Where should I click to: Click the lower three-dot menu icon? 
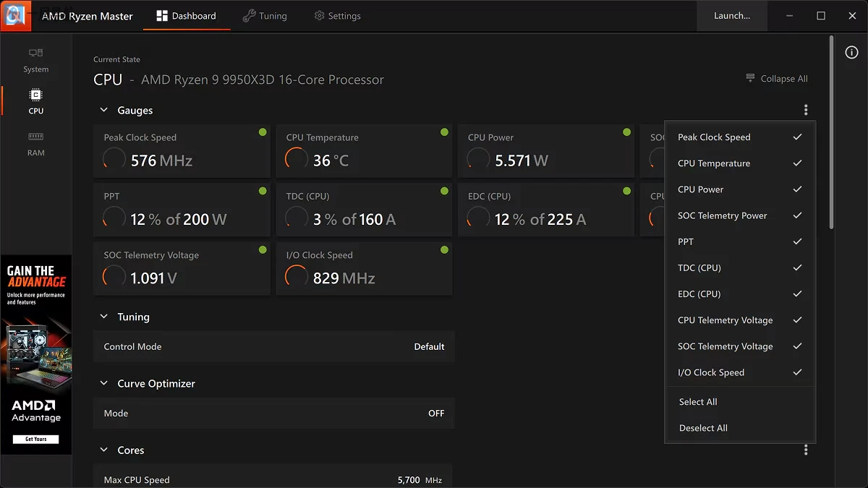point(806,449)
